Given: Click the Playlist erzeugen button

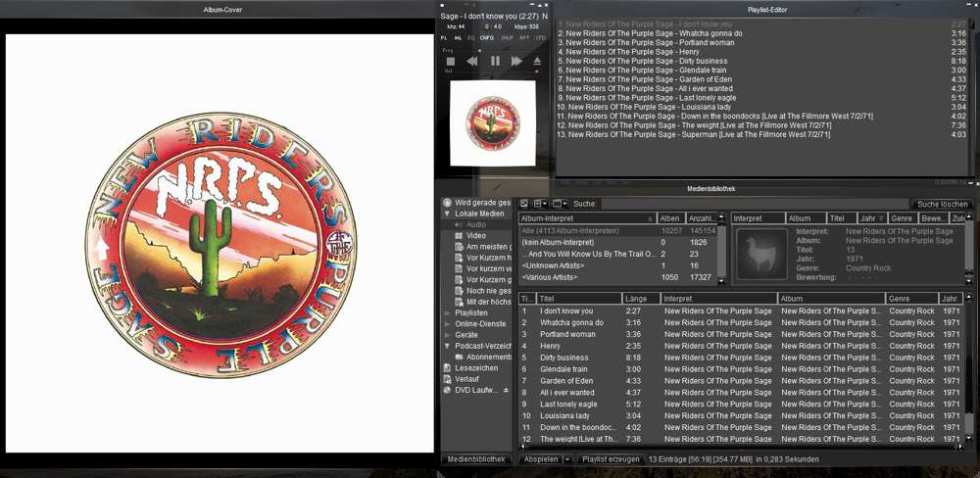Looking at the screenshot, I should (x=612, y=458).
